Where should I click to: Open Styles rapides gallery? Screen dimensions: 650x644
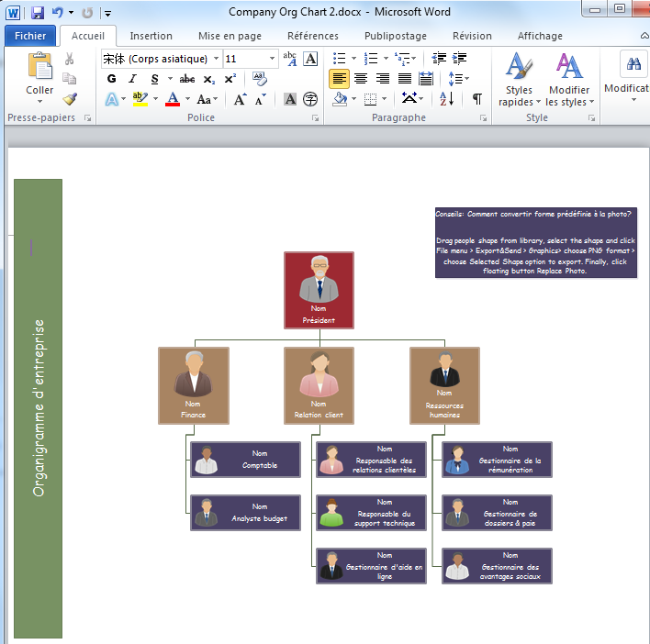pyautogui.click(x=519, y=79)
